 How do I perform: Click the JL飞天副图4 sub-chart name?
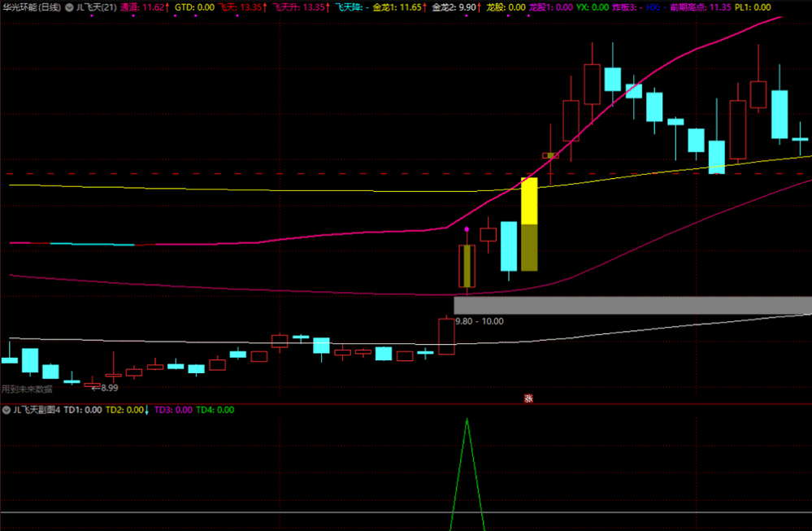pos(37,411)
